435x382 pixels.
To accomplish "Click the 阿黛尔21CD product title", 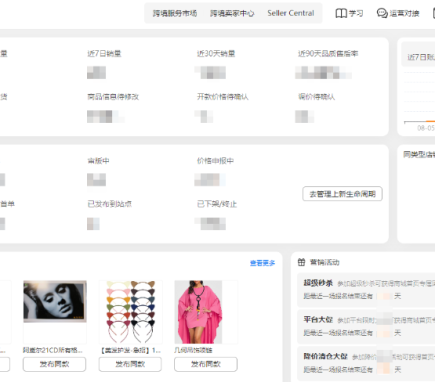I will (x=53, y=350).
